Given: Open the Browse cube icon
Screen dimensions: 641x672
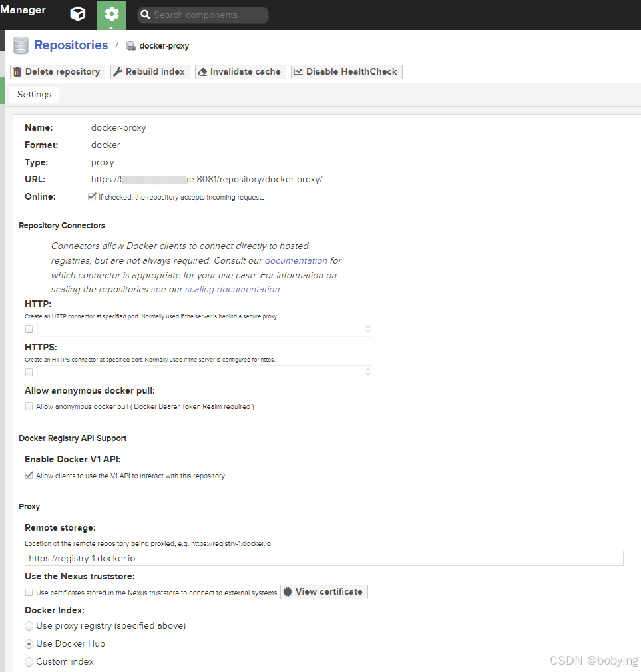Looking at the screenshot, I should [77, 14].
